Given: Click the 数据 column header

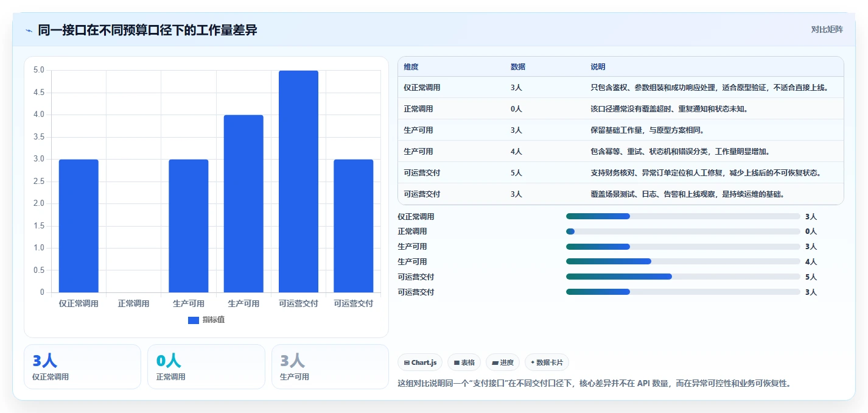Looking at the screenshot, I should [x=518, y=67].
